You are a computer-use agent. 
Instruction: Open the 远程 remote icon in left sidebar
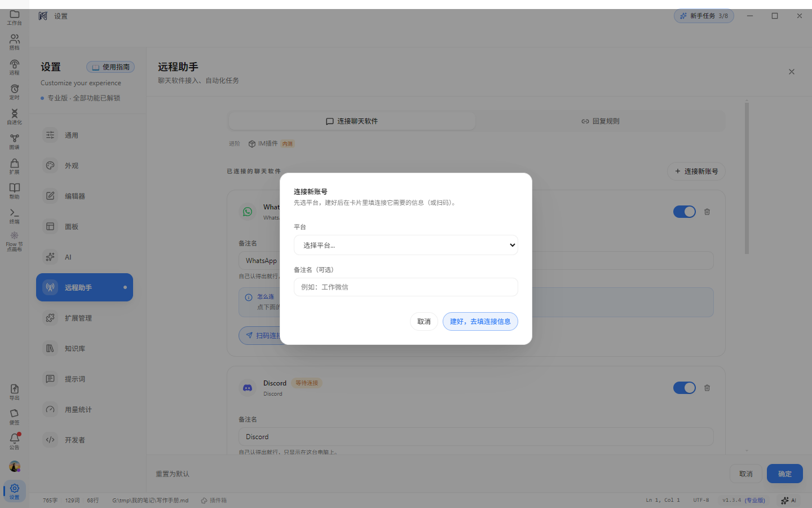coord(15,67)
